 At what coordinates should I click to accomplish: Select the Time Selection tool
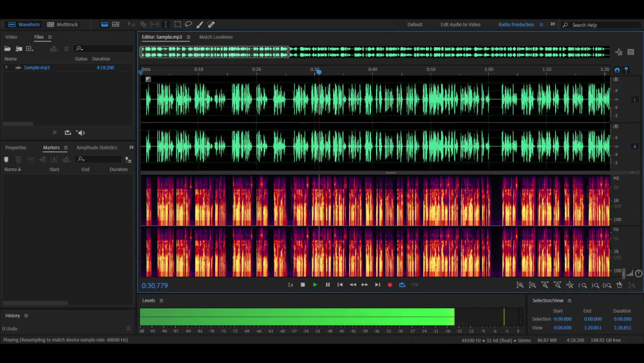point(166,25)
